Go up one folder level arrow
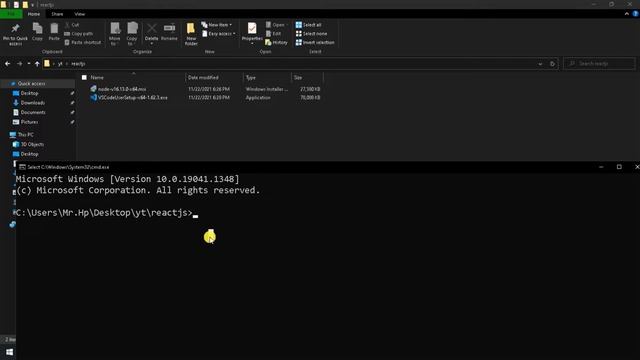The image size is (640, 360). 37,64
